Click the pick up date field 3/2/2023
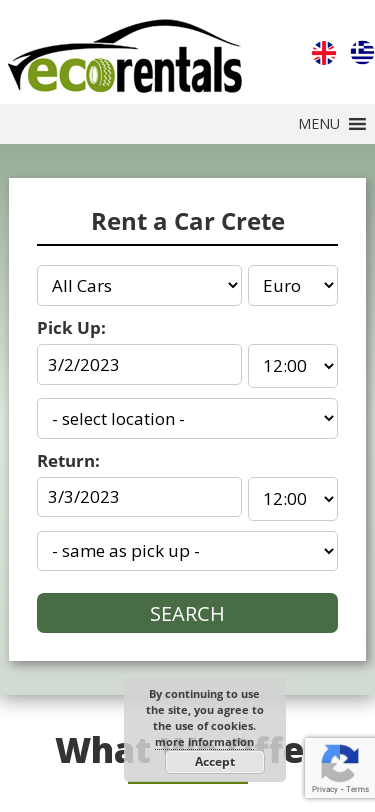The width and height of the screenshot is (375, 812). click(x=139, y=365)
